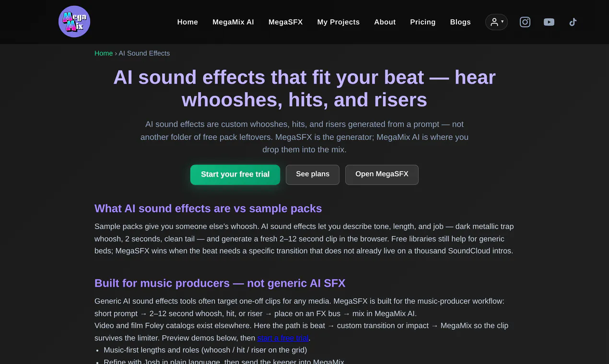The image size is (609, 364).
Task: Click the See plans button
Action: click(x=313, y=174)
